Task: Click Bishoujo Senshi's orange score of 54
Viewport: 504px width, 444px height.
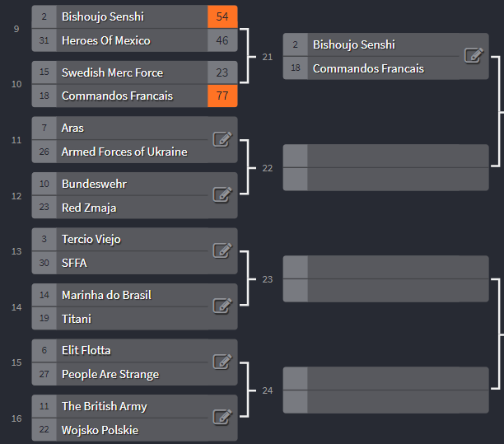Action: [x=222, y=16]
